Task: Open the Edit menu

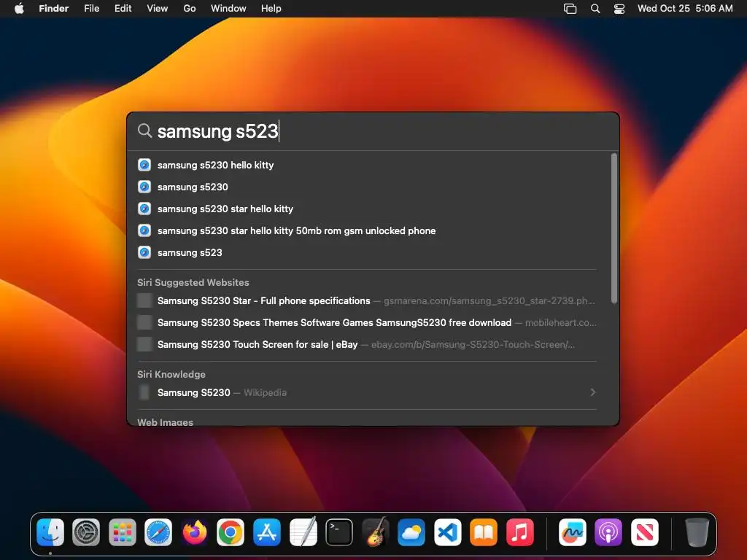Action: coord(123,9)
